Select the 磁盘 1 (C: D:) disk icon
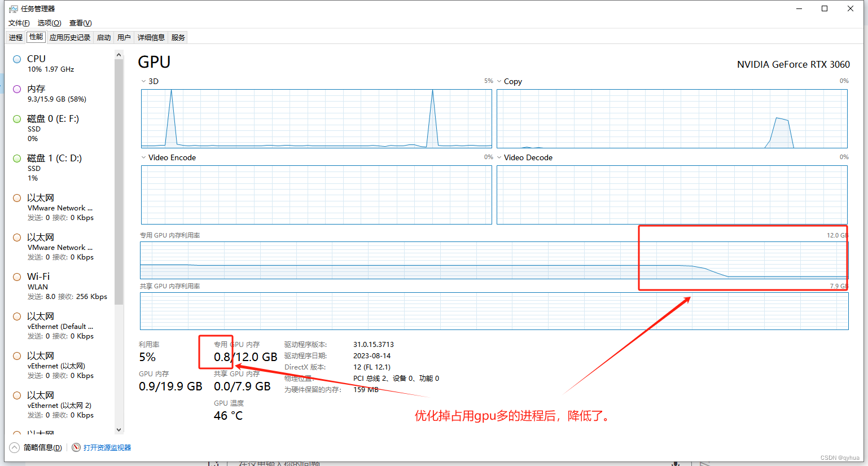Screen dimensions: 868x466 [17, 158]
